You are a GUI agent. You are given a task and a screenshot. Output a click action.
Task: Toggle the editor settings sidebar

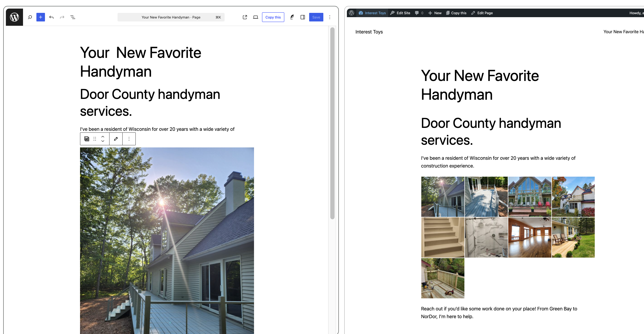303,17
